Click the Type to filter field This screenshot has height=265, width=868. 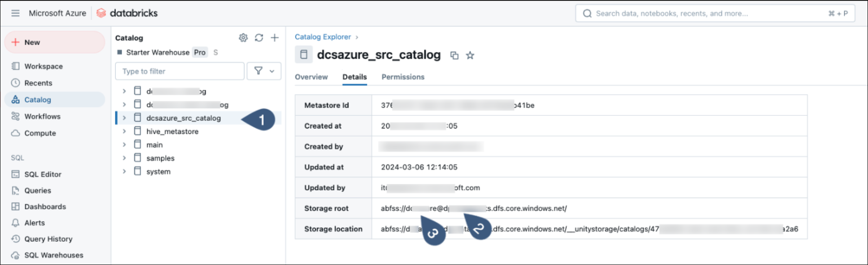tap(180, 71)
